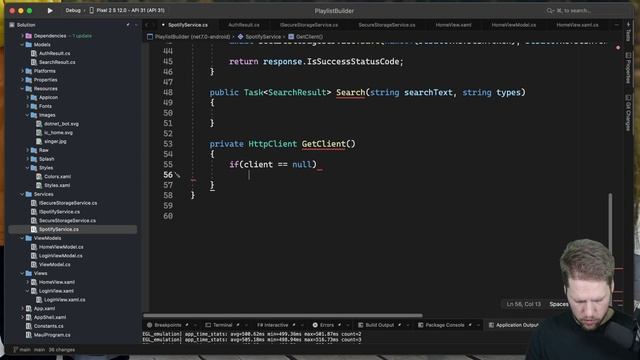
Task: Open Styles.xaml file
Action: click(x=57, y=185)
